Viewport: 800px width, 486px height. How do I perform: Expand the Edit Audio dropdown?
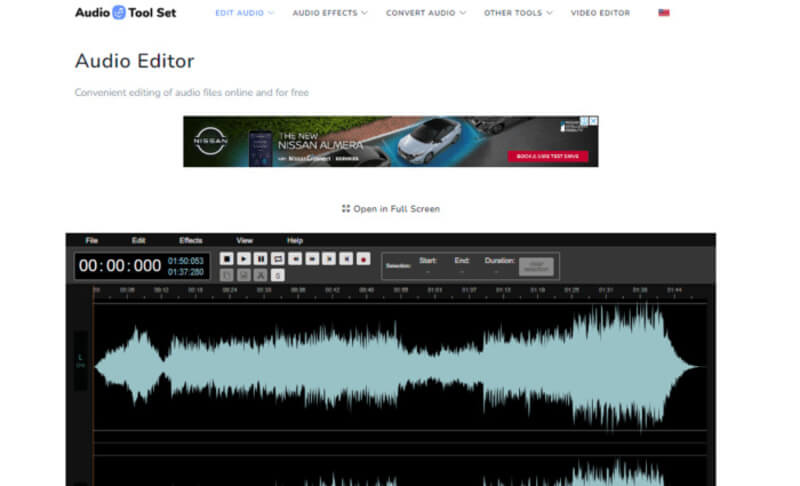click(244, 13)
